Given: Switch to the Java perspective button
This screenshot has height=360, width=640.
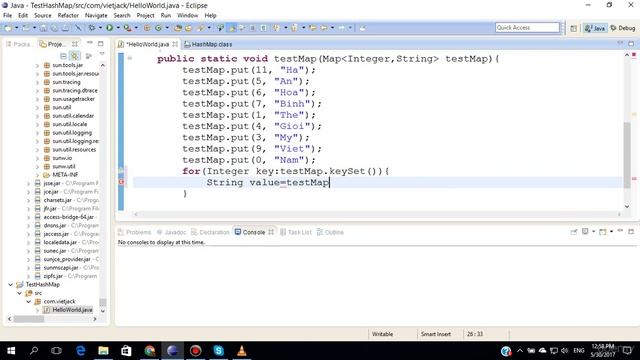Looking at the screenshot, I should (x=595, y=28).
